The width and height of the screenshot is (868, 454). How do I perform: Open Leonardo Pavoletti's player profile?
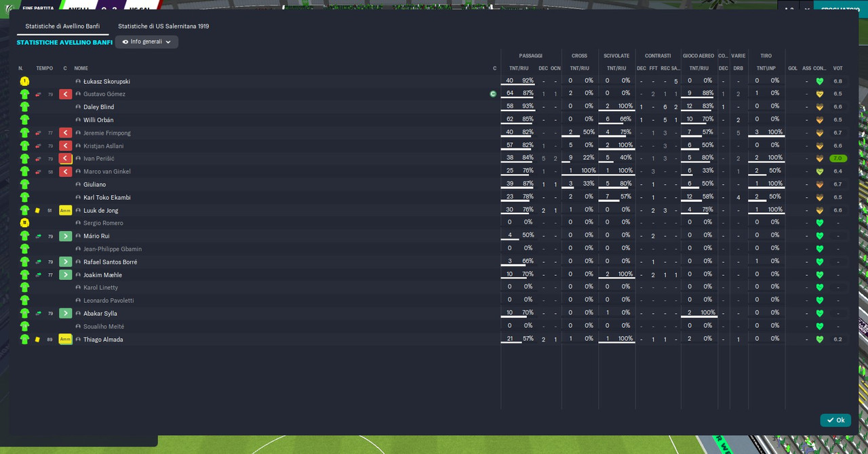(108, 300)
